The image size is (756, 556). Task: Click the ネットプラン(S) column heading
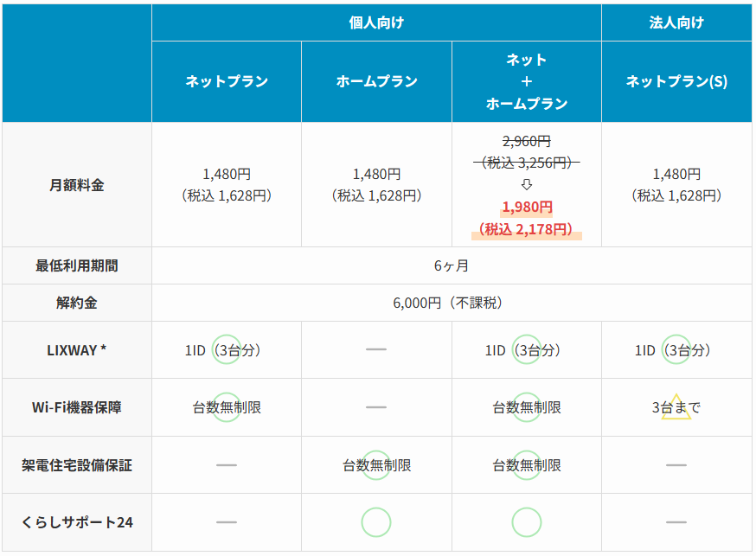click(676, 82)
